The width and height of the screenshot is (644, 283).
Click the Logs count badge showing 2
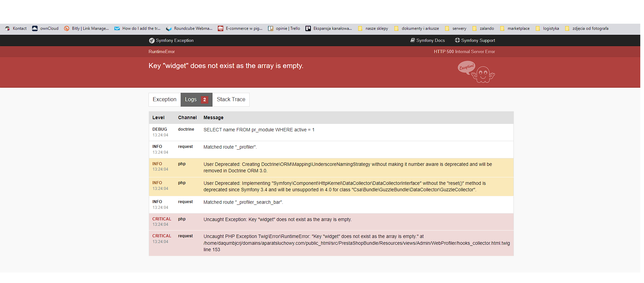coord(205,100)
